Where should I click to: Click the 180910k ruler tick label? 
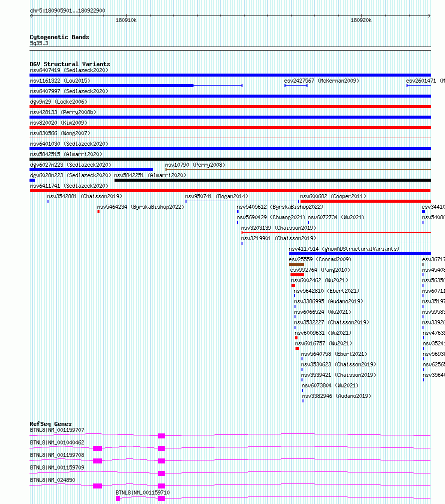tap(126, 20)
